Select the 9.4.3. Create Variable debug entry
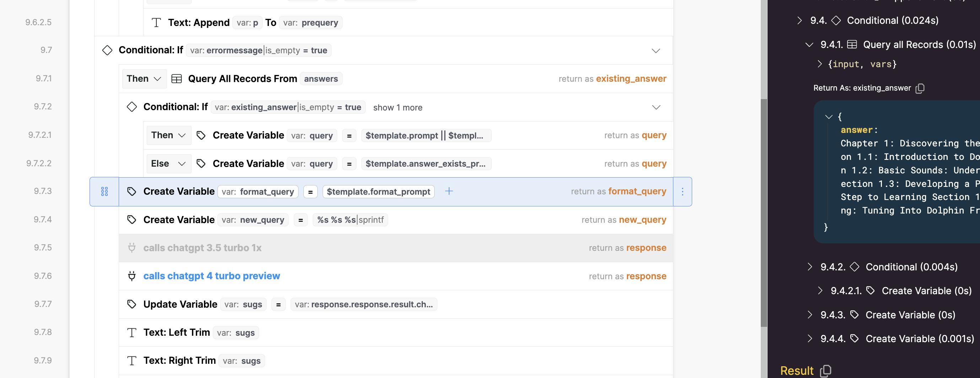This screenshot has height=378, width=980. tap(910, 315)
